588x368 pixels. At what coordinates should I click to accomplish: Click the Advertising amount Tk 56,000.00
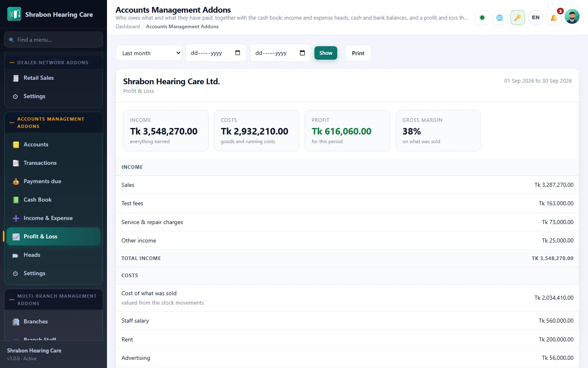[x=558, y=358]
